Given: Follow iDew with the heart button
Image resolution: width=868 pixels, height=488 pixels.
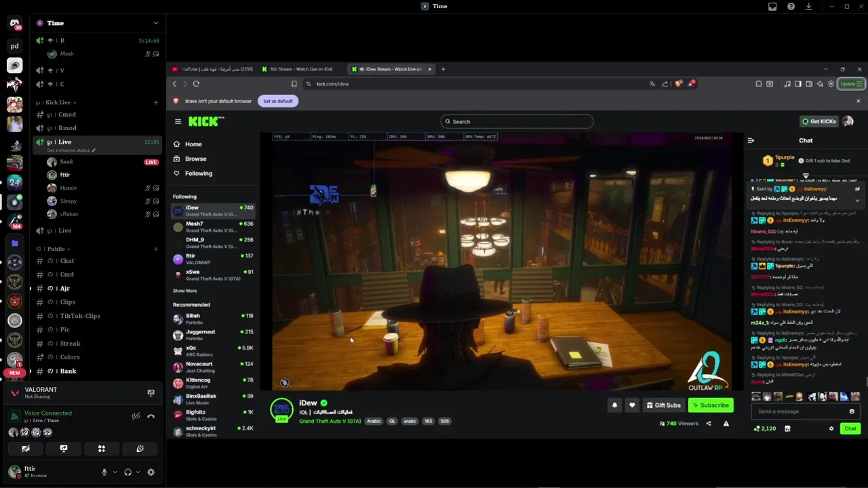Looking at the screenshot, I should coord(632,405).
